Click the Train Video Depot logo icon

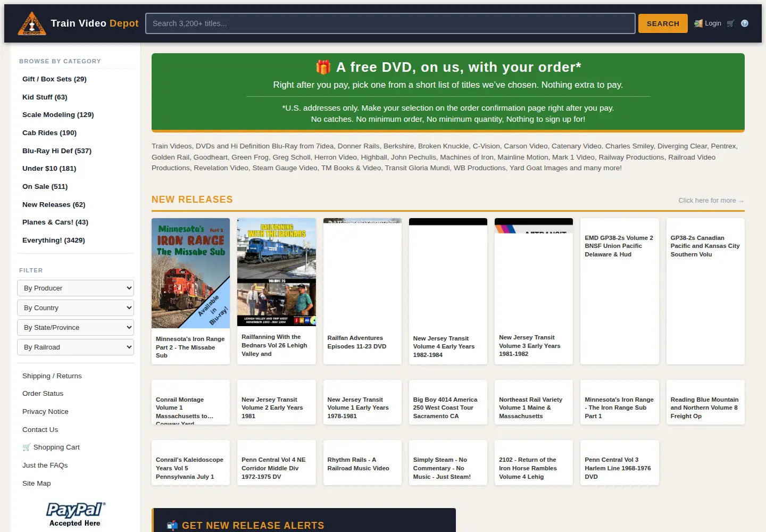point(32,23)
